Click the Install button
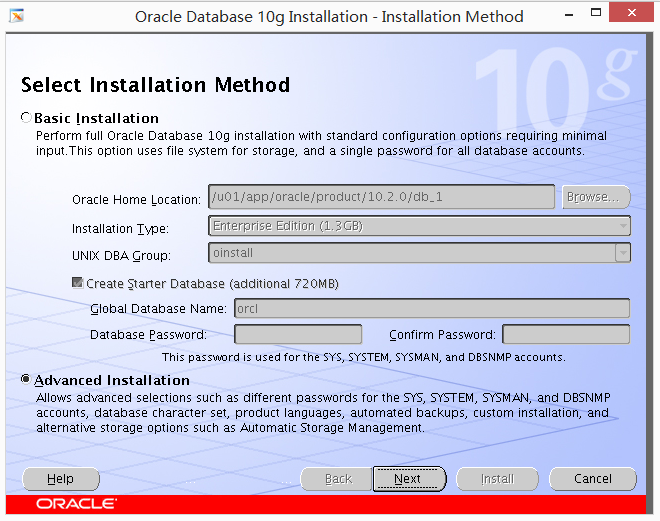Image resolution: width=660 pixels, height=521 pixels. pyautogui.click(x=498, y=479)
